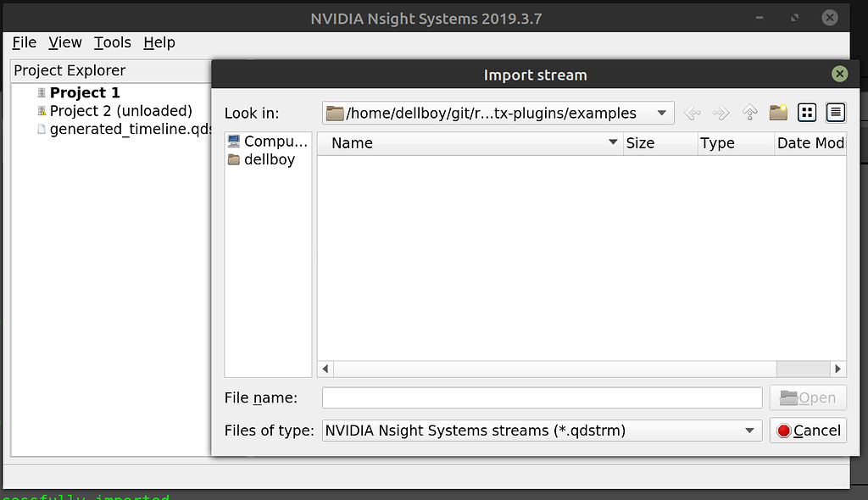
Task: Cancel the Import stream dialog
Action: click(x=808, y=430)
